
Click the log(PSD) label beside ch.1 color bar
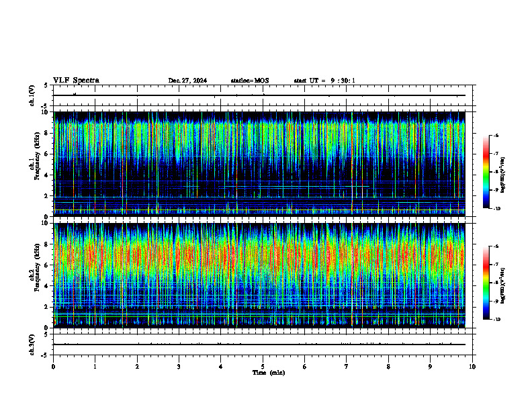[503, 175]
